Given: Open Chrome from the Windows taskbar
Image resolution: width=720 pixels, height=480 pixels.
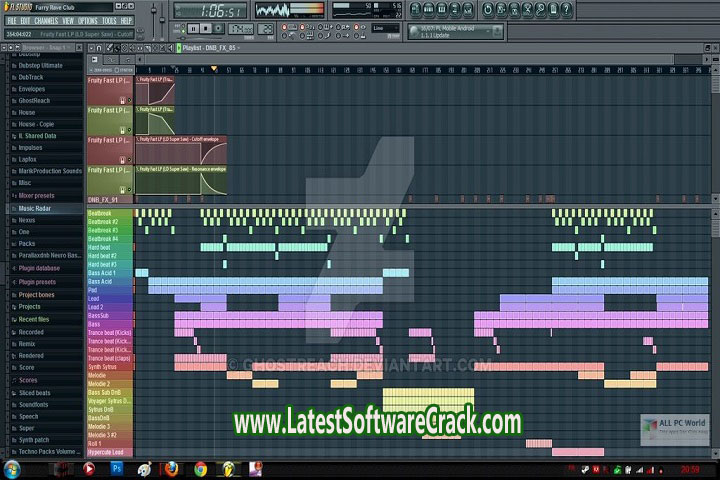Looking at the screenshot, I should click(x=200, y=469).
